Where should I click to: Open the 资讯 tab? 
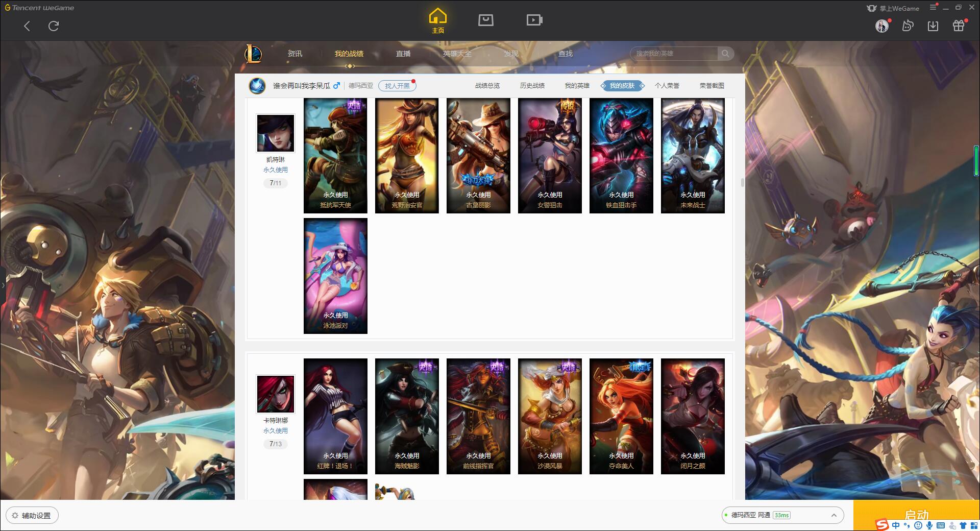point(295,54)
